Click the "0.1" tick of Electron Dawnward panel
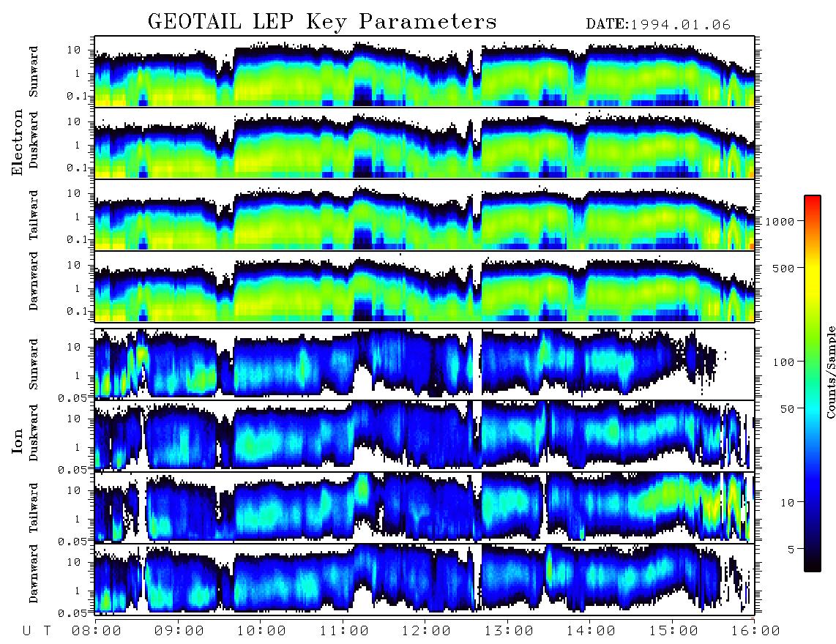This screenshot has width=836, height=644. coord(78,311)
